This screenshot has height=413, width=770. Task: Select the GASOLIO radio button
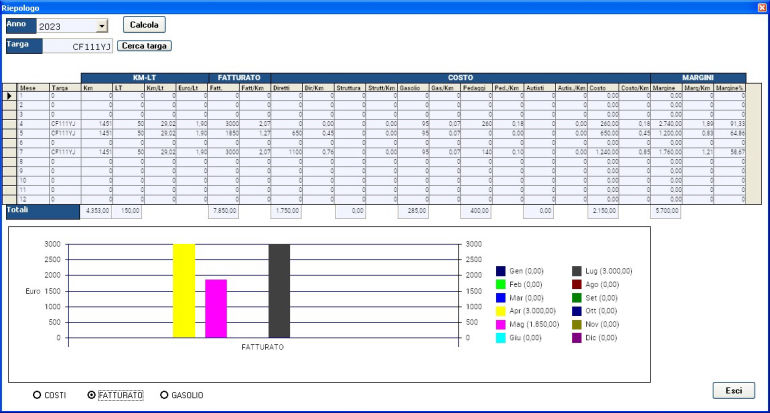click(x=165, y=395)
